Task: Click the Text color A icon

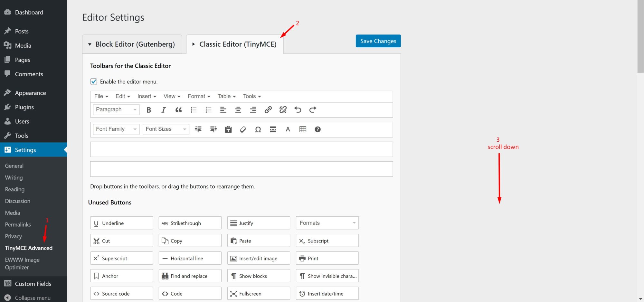Action: (288, 129)
